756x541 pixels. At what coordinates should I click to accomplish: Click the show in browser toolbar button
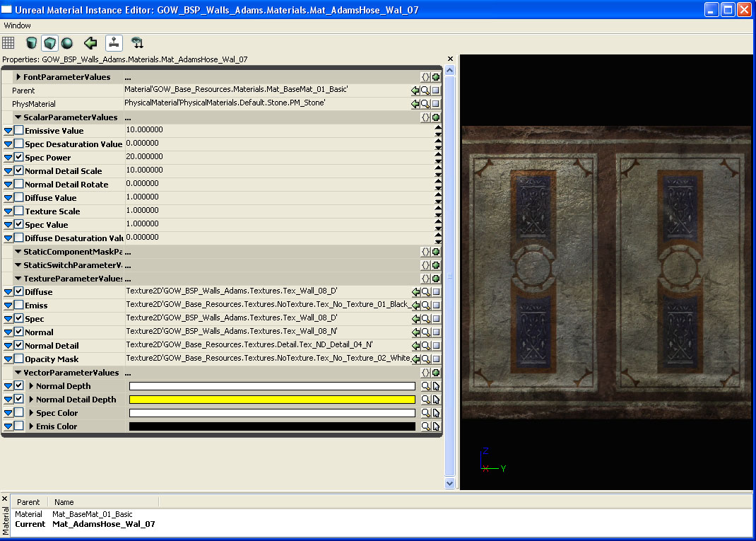click(x=114, y=43)
